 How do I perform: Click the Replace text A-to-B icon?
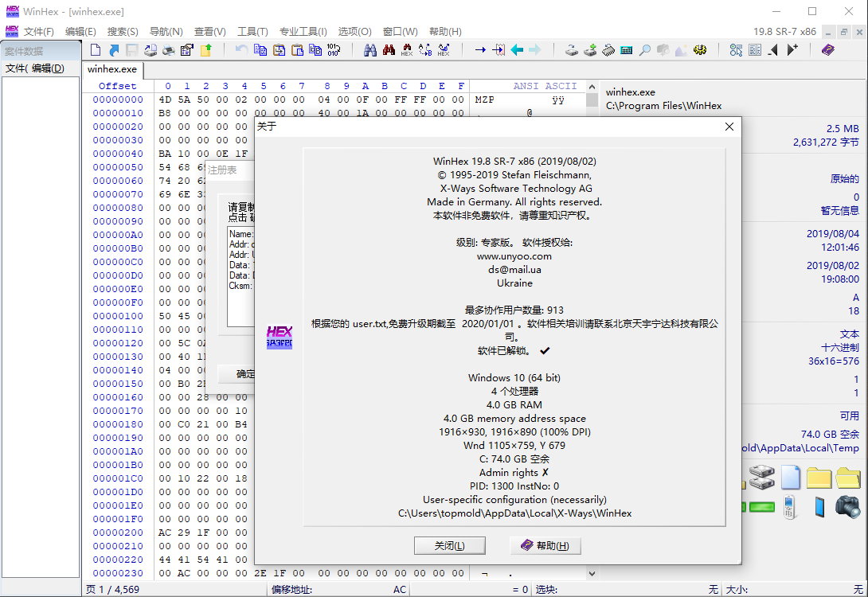point(425,50)
